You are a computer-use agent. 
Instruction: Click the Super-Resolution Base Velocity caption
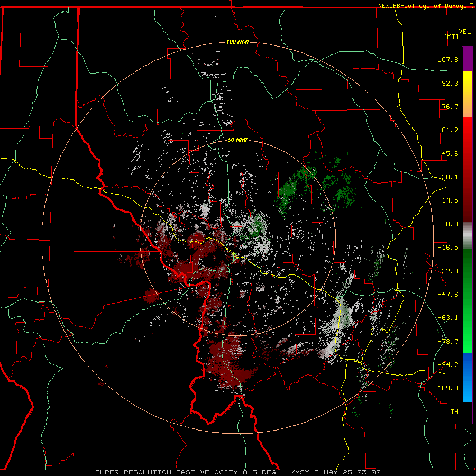click(237, 472)
